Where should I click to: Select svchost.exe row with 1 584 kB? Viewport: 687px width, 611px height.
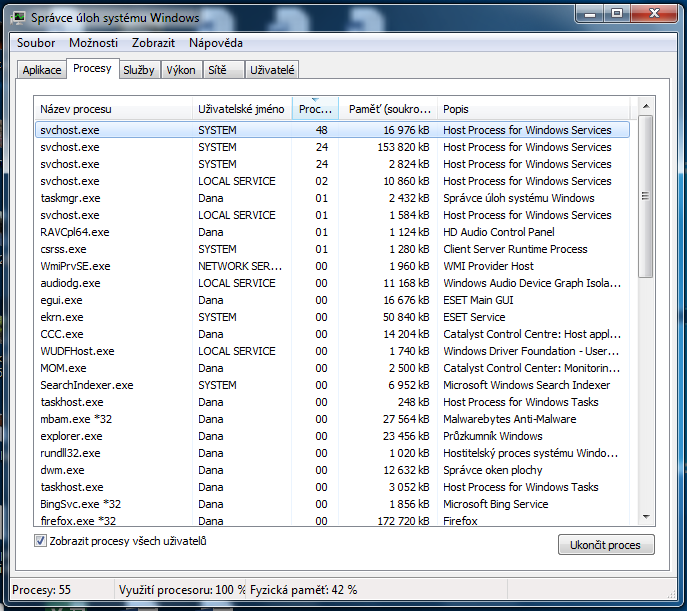[332, 215]
